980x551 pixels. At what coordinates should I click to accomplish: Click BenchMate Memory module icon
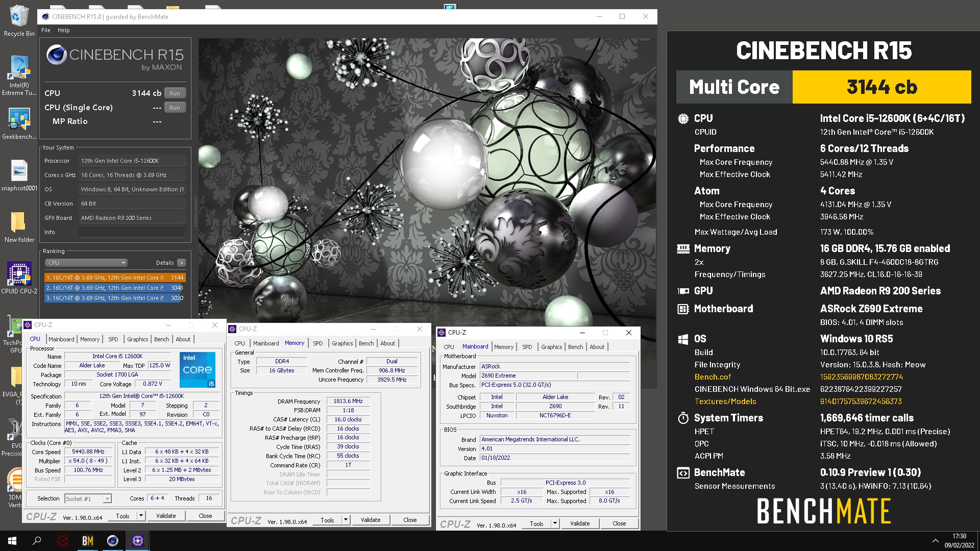point(683,249)
